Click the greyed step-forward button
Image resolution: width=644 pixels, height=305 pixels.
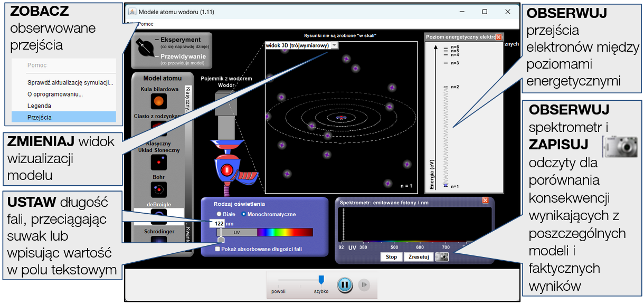click(x=364, y=285)
